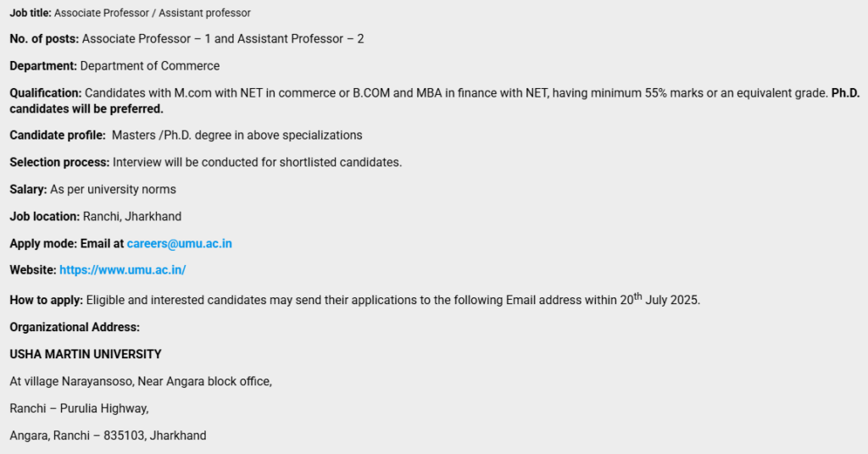
Task: Click the "Job title:" label
Action: (31, 13)
